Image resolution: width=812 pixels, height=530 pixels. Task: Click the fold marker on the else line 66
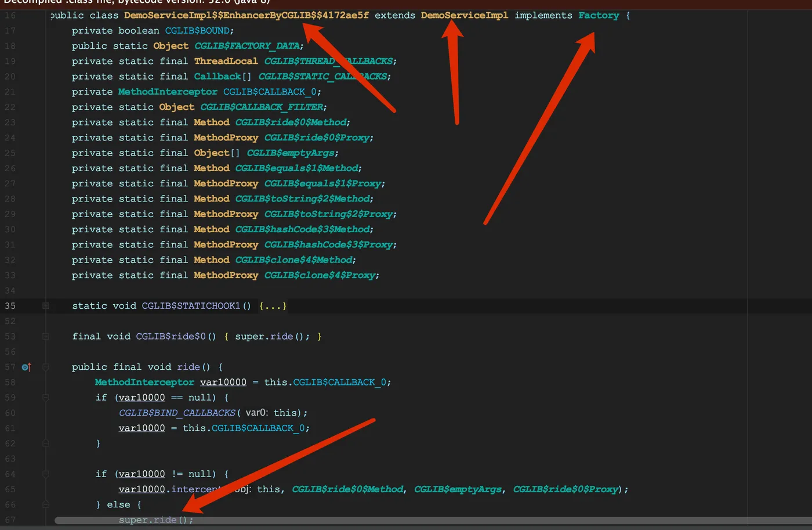(x=46, y=504)
